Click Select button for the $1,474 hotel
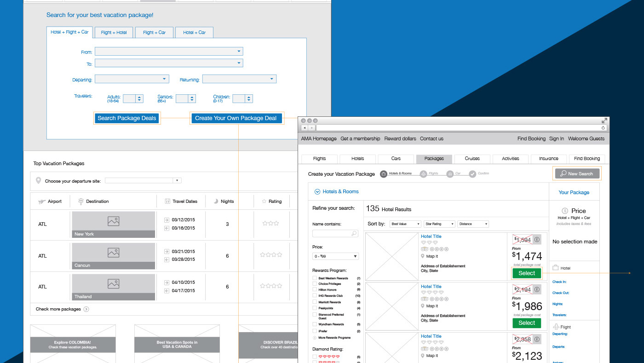The image size is (644, 363). 527,273
